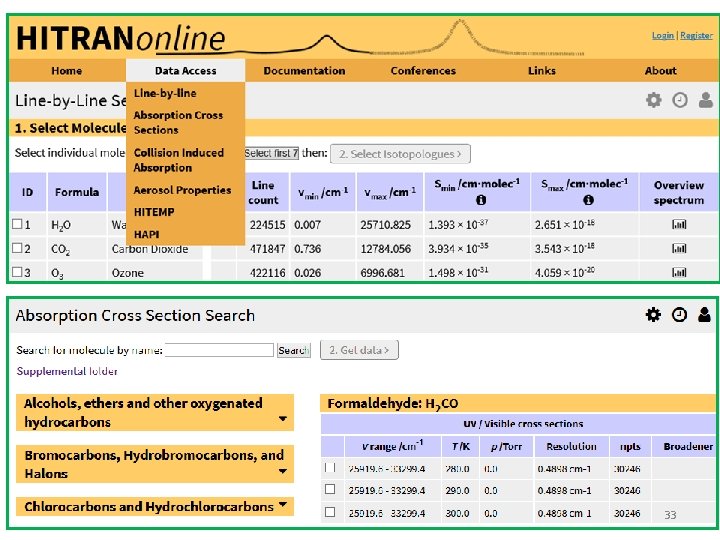Show info for Smin column header

[481, 200]
